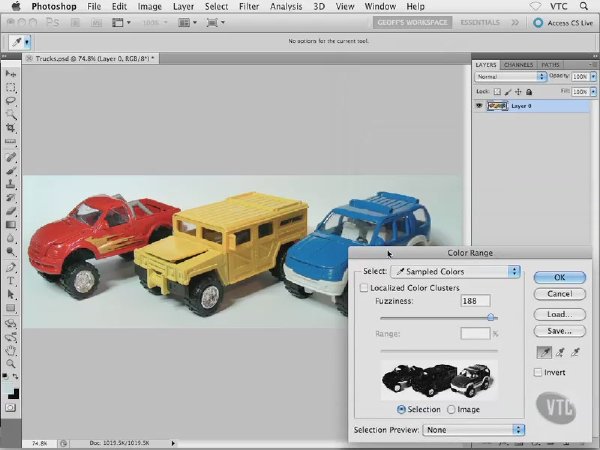600x450 pixels.
Task: Select the Spot Healing Brush tool
Action: pos(11,157)
